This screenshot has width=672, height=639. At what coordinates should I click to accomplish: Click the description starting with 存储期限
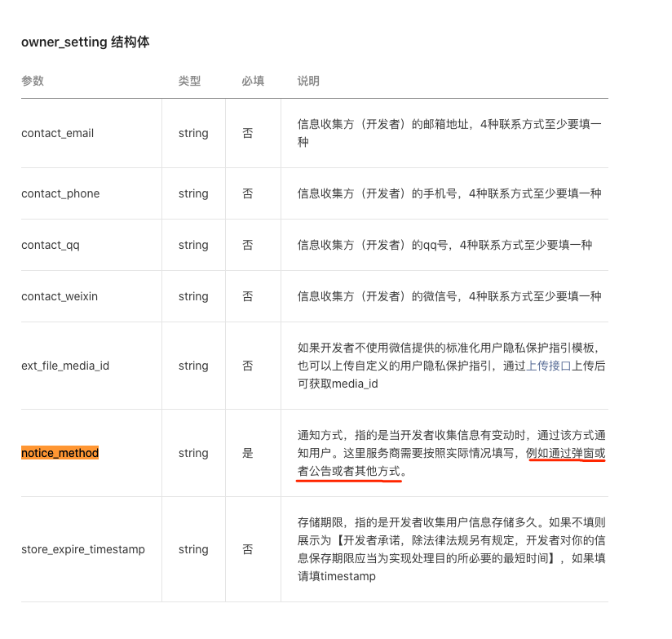[x=451, y=549]
